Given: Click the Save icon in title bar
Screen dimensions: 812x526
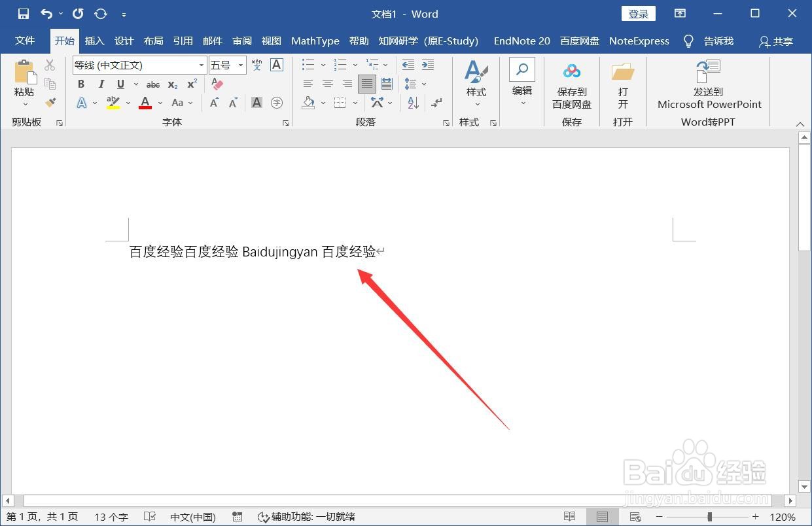Looking at the screenshot, I should [24, 14].
